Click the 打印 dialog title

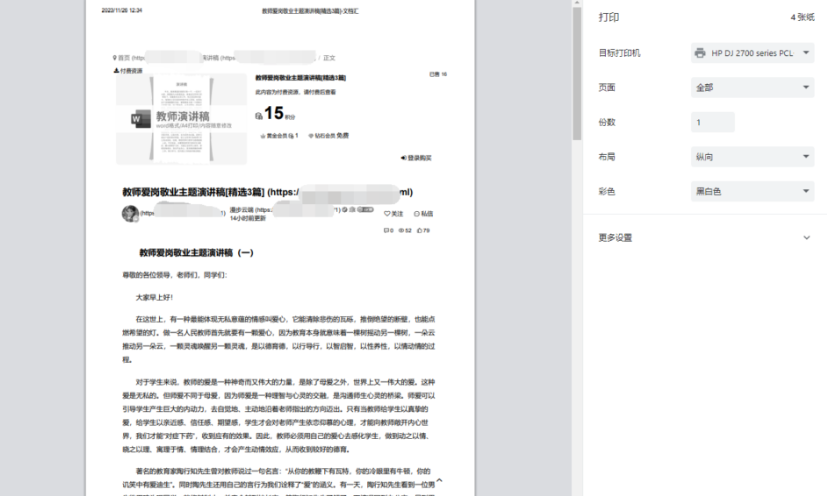609,17
